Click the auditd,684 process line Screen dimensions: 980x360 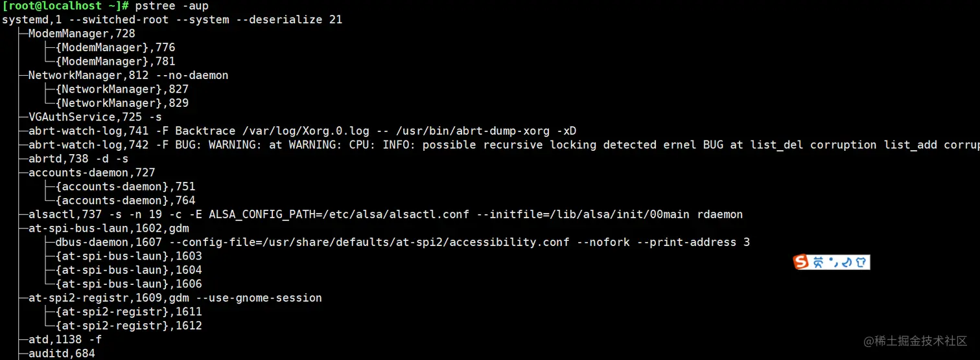[x=62, y=354]
